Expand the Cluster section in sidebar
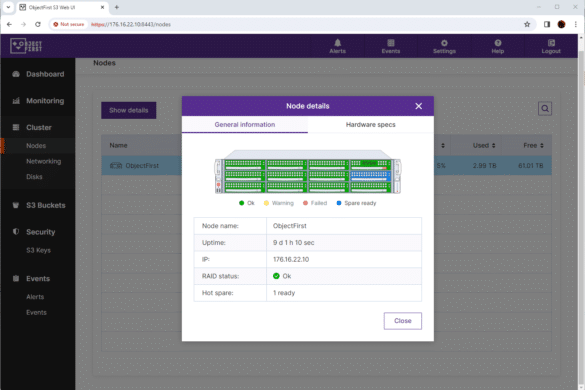 [x=38, y=128]
